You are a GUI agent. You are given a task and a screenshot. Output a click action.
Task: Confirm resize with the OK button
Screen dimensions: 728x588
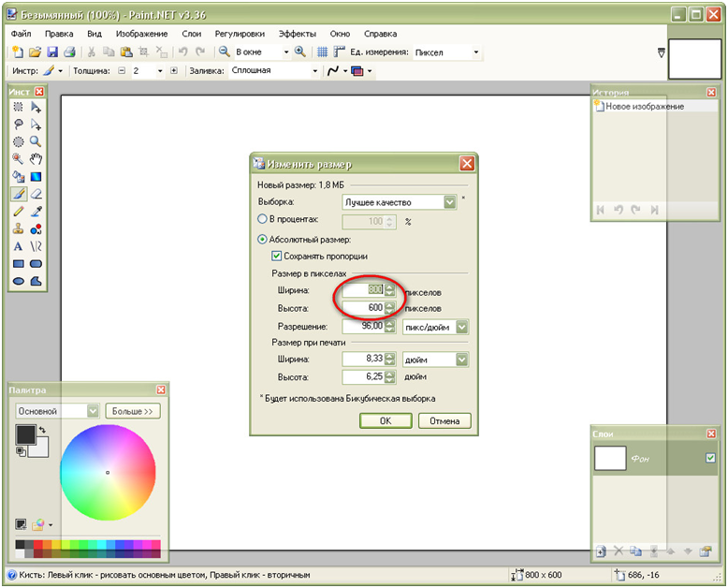tap(386, 420)
